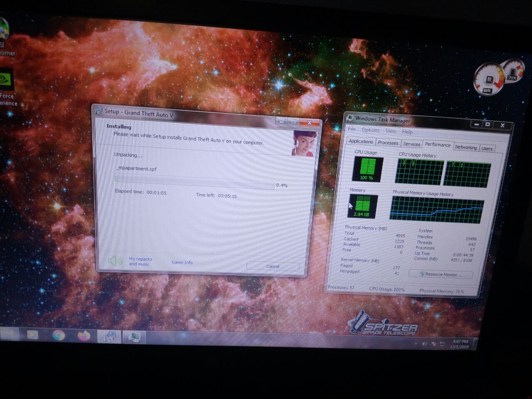Screen dimensions: 532x399
Task: Click the Total 4095 memory value
Action: pos(400,236)
